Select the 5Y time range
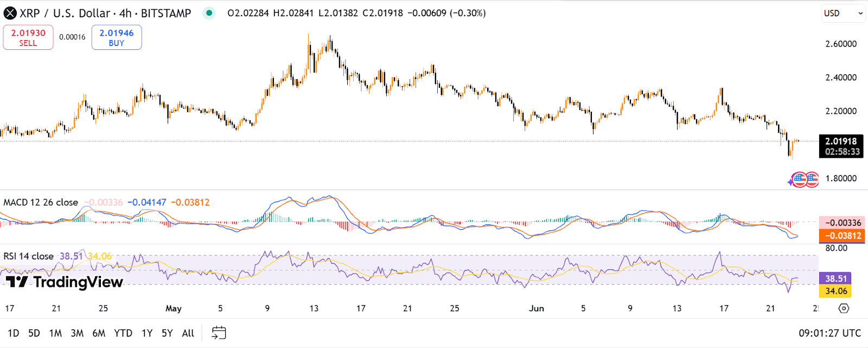Viewport: 868px width, 348px height. pyautogui.click(x=167, y=333)
